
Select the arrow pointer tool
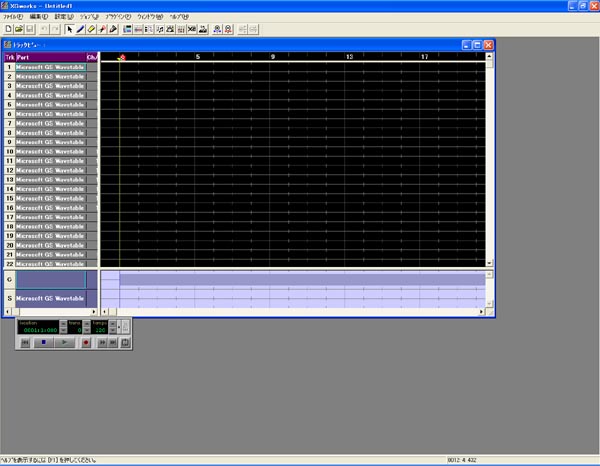(x=69, y=29)
